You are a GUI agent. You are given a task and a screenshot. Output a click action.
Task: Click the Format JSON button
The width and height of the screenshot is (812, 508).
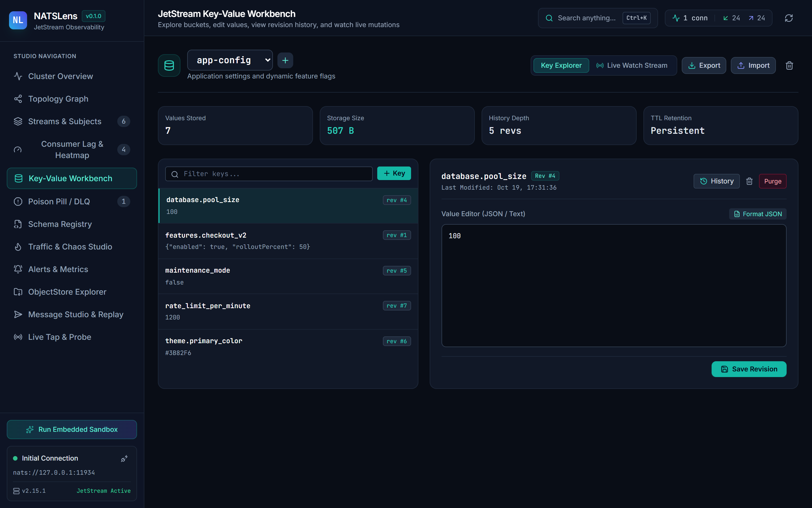(758, 214)
